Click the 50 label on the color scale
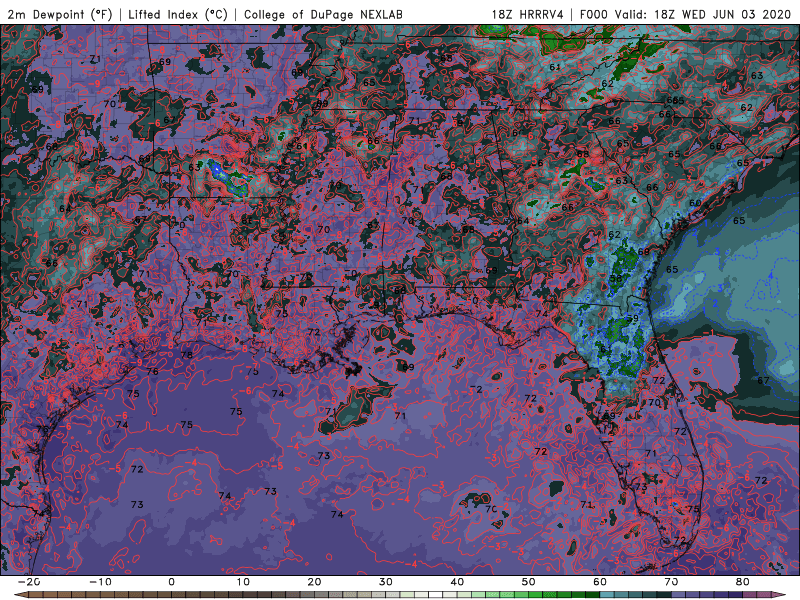800x600 pixels. [x=529, y=582]
